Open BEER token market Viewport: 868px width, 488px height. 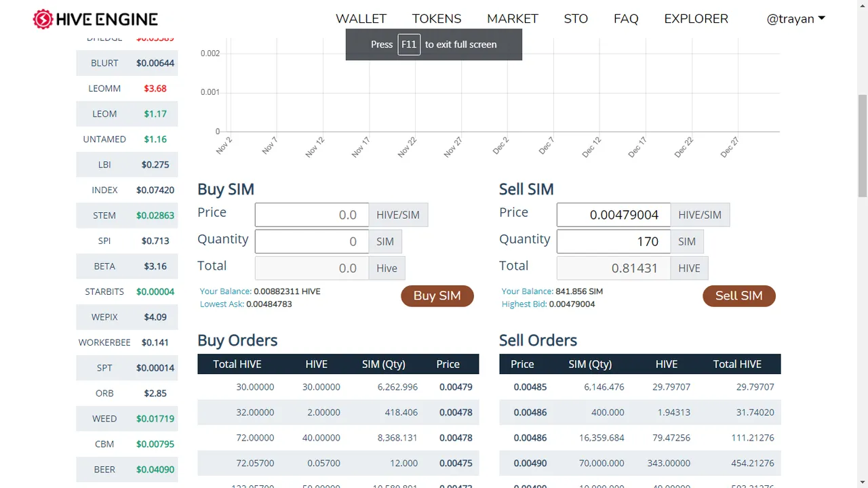127,470
